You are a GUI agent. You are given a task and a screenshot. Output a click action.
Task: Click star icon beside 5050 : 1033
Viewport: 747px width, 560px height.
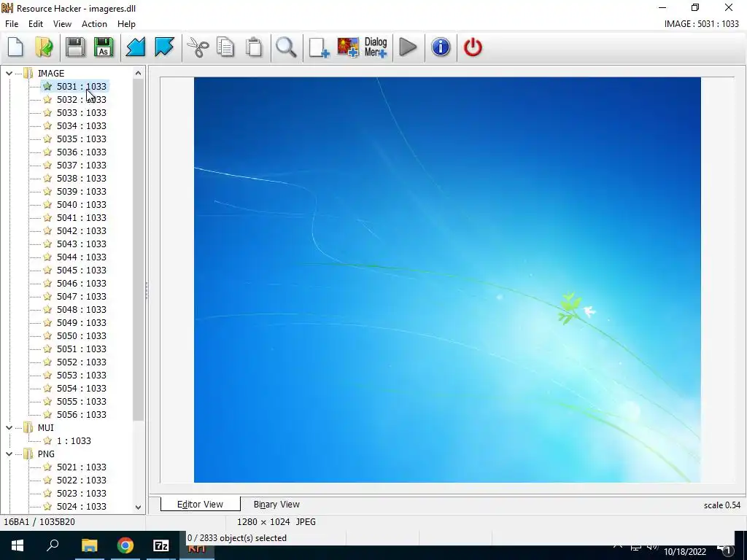pyautogui.click(x=47, y=335)
